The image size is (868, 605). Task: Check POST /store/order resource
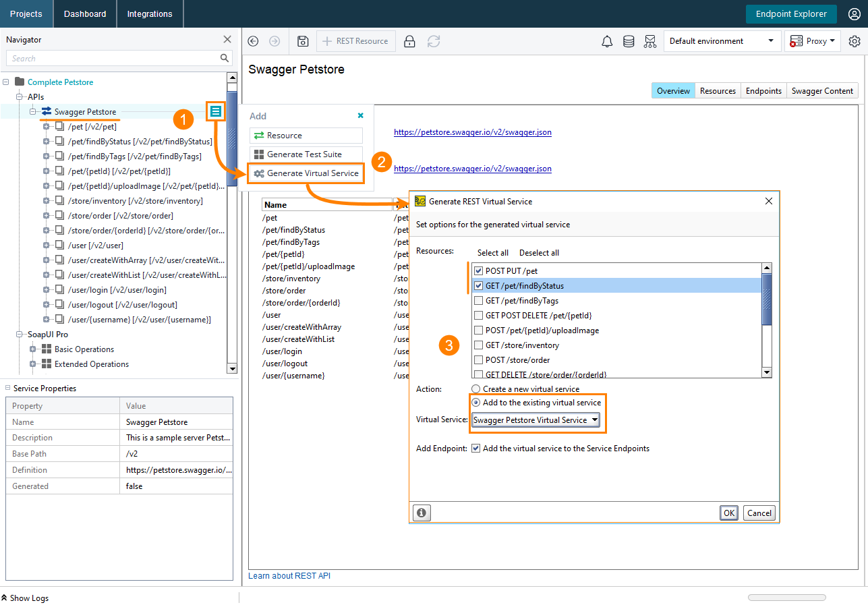click(478, 359)
